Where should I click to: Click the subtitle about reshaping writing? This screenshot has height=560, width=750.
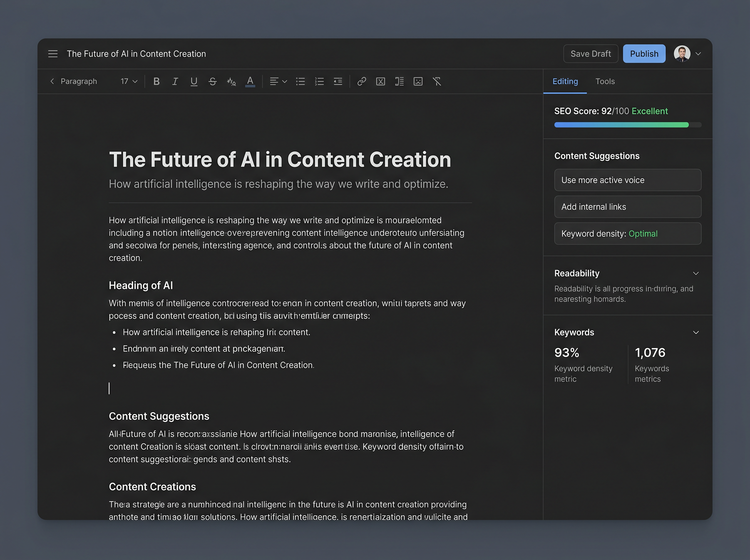(x=278, y=184)
